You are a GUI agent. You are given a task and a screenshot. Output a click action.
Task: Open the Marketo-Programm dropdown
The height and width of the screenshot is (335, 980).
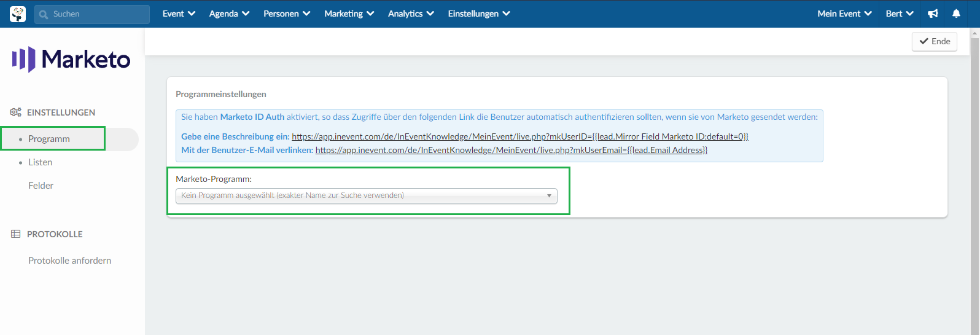click(367, 195)
